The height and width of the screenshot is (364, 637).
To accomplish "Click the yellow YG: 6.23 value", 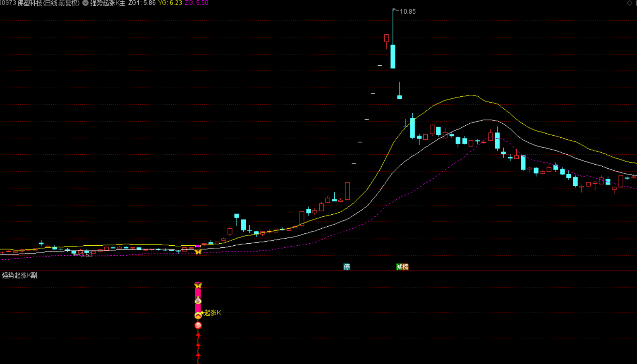I will [170, 3].
